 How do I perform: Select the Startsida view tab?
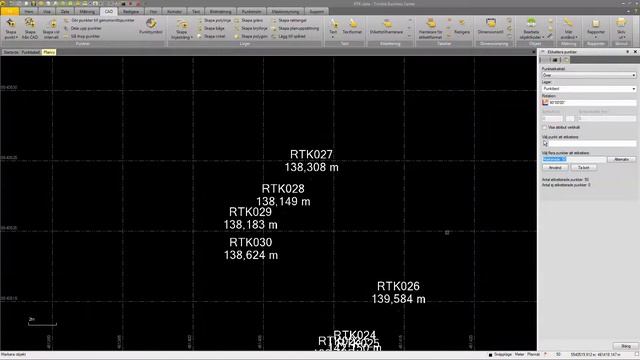[x=11, y=52]
